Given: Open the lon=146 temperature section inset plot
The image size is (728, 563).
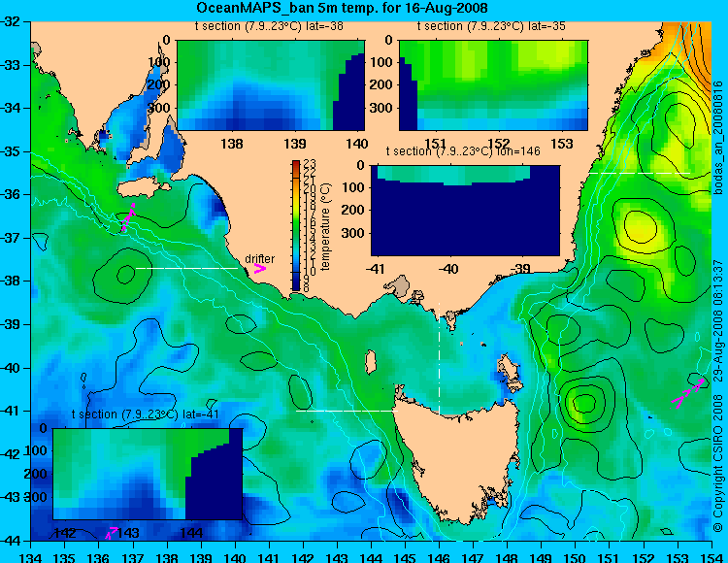Looking at the screenshot, I should click(465, 211).
